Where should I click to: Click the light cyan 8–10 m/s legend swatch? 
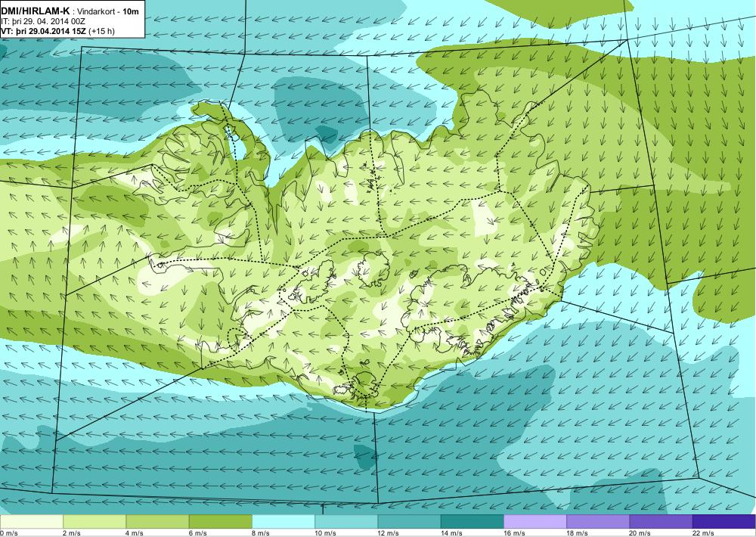[283, 522]
